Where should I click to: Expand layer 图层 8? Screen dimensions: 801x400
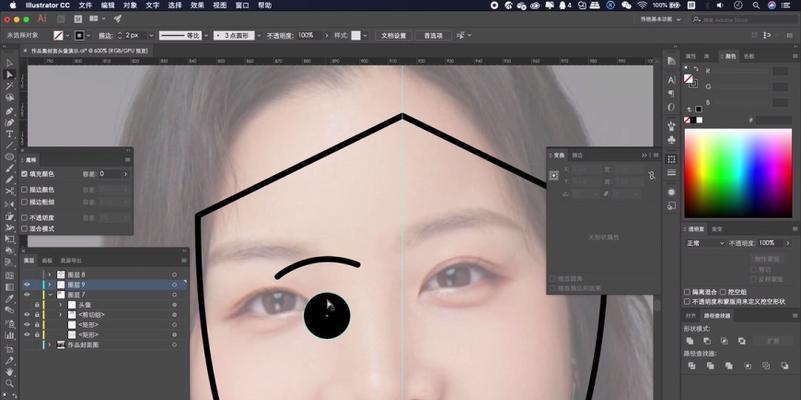click(x=50, y=275)
